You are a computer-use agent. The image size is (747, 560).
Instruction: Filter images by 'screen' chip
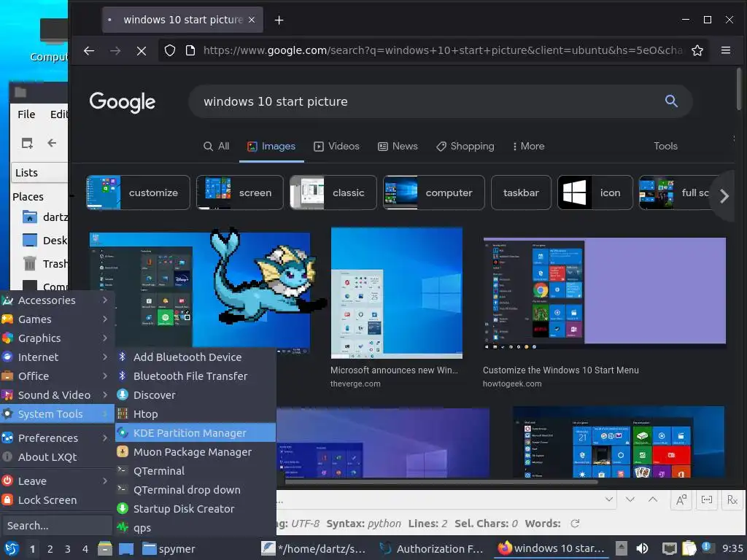[x=239, y=192]
